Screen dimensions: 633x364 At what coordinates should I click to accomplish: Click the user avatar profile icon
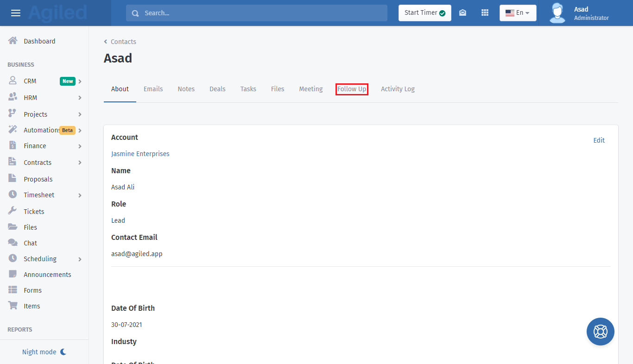click(557, 13)
